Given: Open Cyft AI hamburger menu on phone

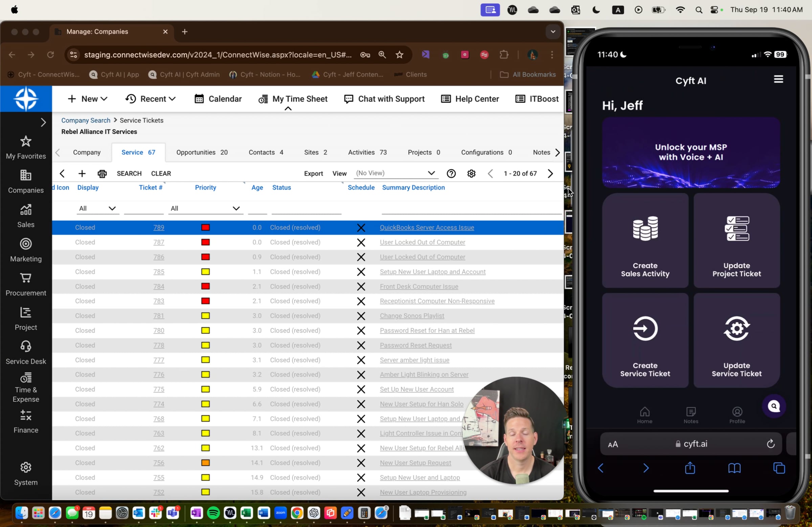Looking at the screenshot, I should (778, 79).
